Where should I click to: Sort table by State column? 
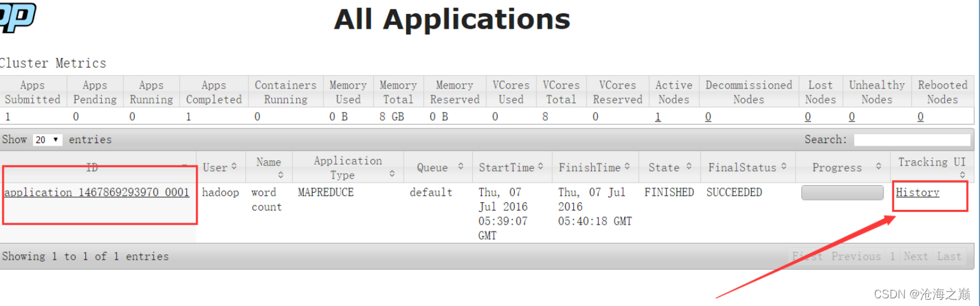[670, 167]
